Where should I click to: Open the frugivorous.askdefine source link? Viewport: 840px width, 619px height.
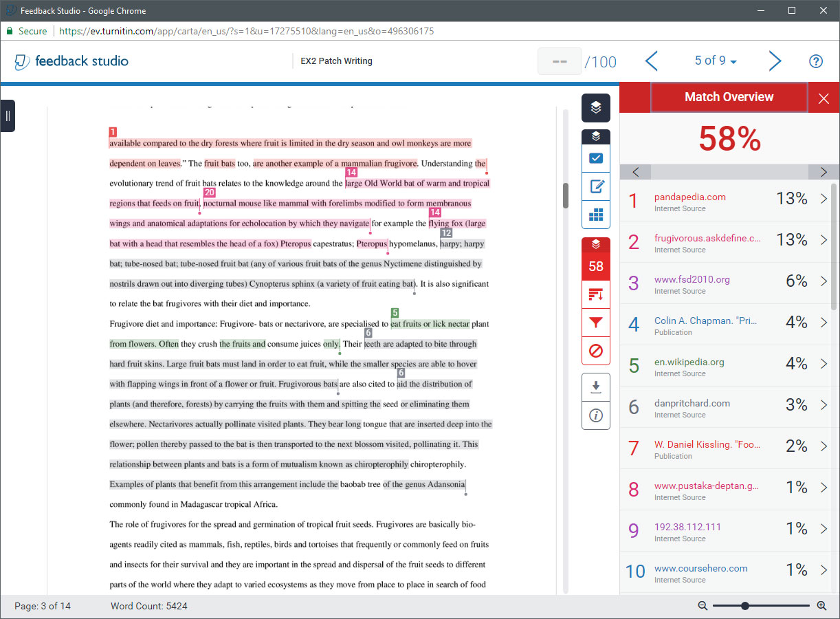[708, 238]
